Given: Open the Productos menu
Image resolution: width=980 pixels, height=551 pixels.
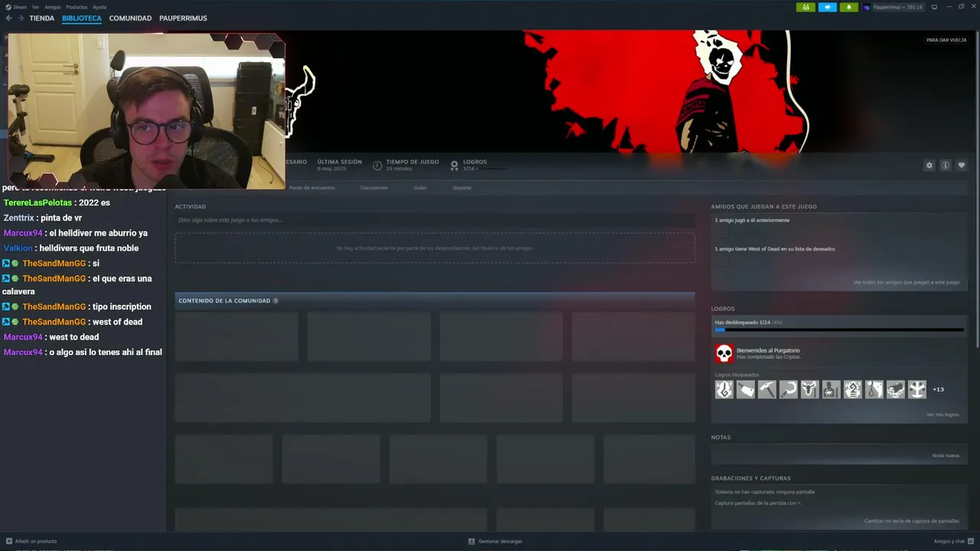Looking at the screenshot, I should point(77,7).
